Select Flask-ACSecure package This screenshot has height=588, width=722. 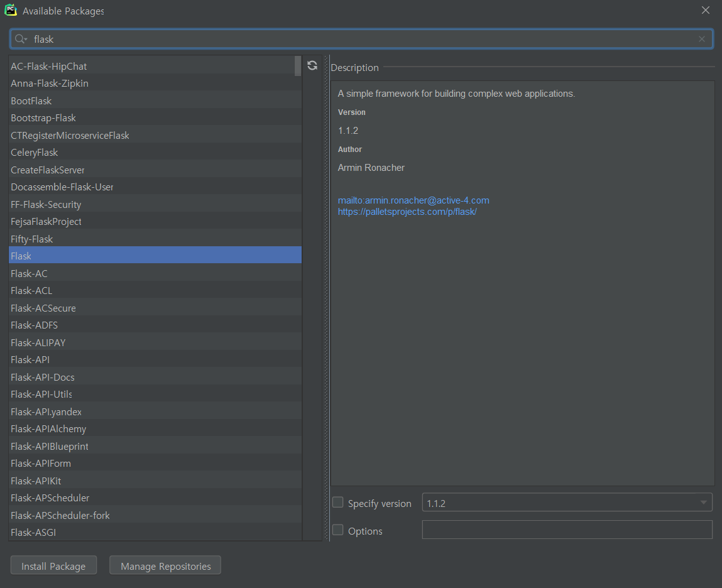[155, 308]
